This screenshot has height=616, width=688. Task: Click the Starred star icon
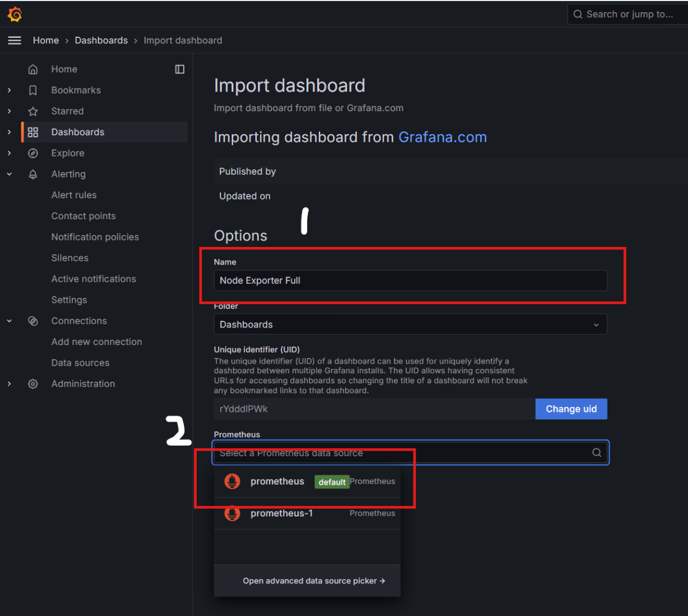(33, 111)
